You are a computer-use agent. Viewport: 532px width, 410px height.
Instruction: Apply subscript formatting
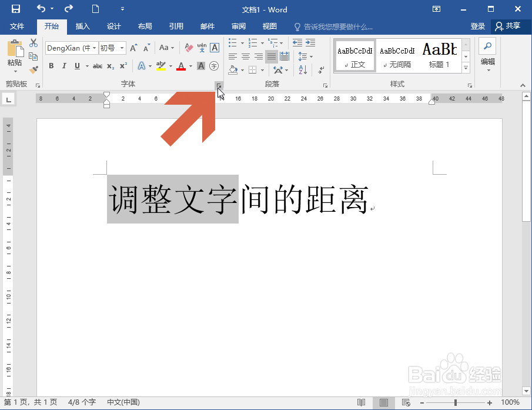[x=111, y=66]
